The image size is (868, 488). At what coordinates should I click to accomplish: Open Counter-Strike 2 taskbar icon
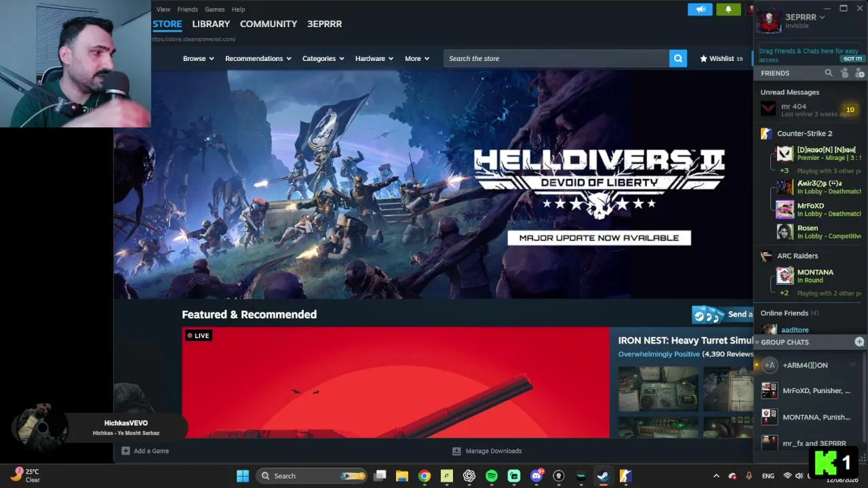pyautogui.click(x=625, y=476)
